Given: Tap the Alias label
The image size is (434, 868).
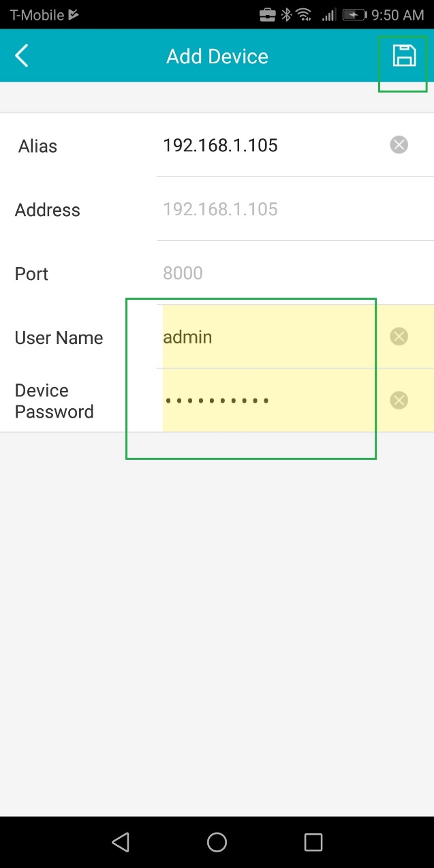Looking at the screenshot, I should [37, 146].
